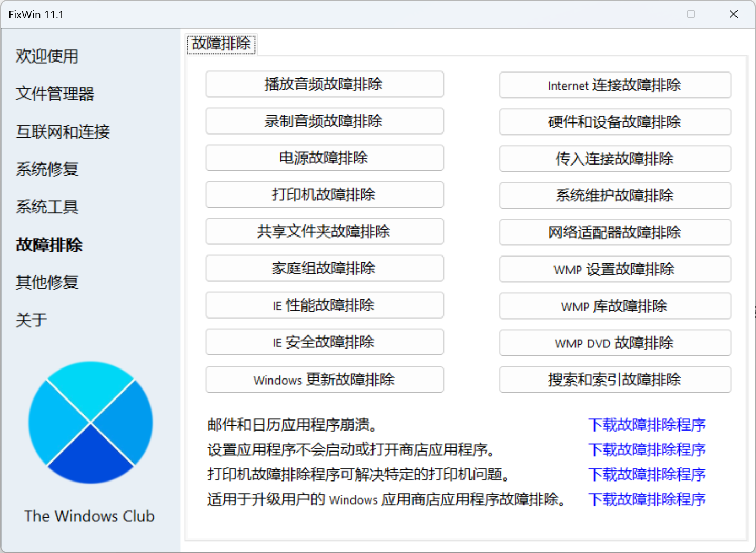Open 共享文件夹故障排除
The width and height of the screenshot is (756, 553).
click(x=324, y=231)
